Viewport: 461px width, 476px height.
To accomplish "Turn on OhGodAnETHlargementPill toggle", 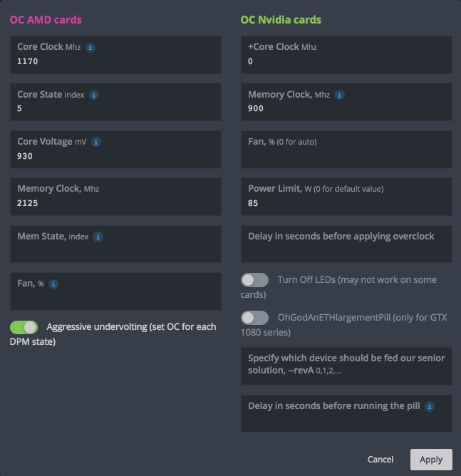I will 254,318.
